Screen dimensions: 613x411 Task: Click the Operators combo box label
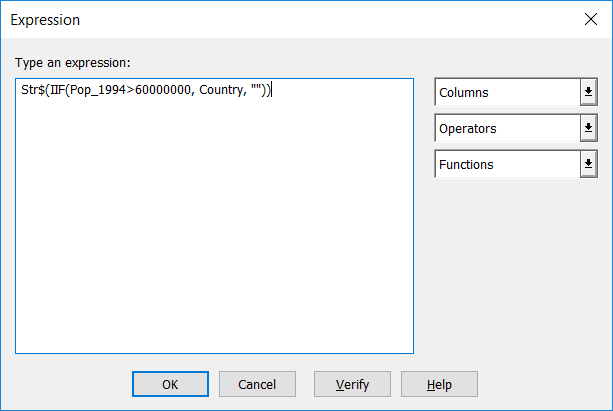click(506, 129)
